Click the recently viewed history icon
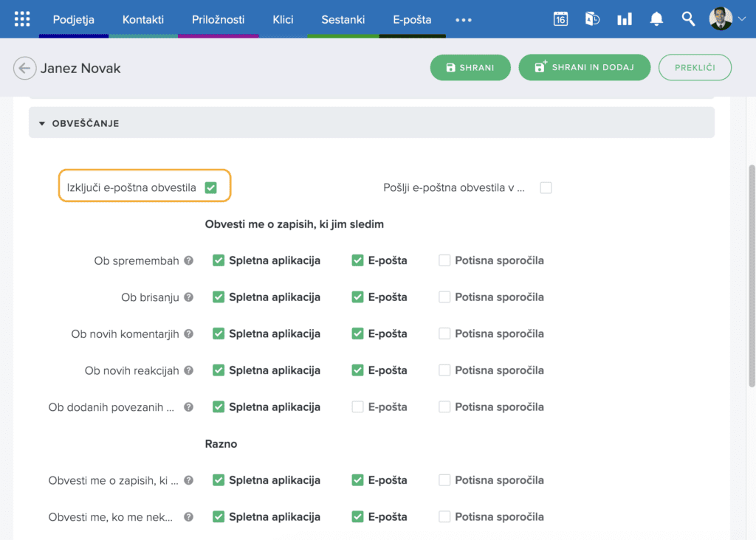This screenshot has width=756, height=540. 592,19
